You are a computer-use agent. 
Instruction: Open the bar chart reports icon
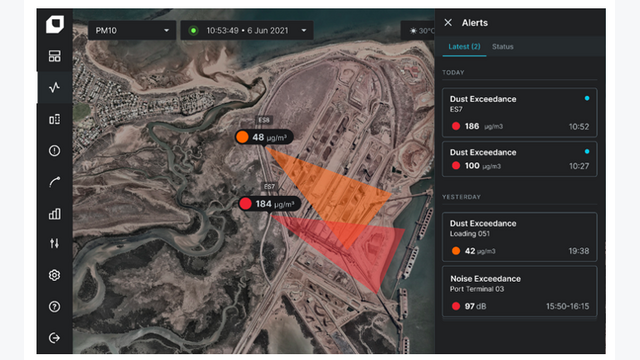tap(55, 213)
